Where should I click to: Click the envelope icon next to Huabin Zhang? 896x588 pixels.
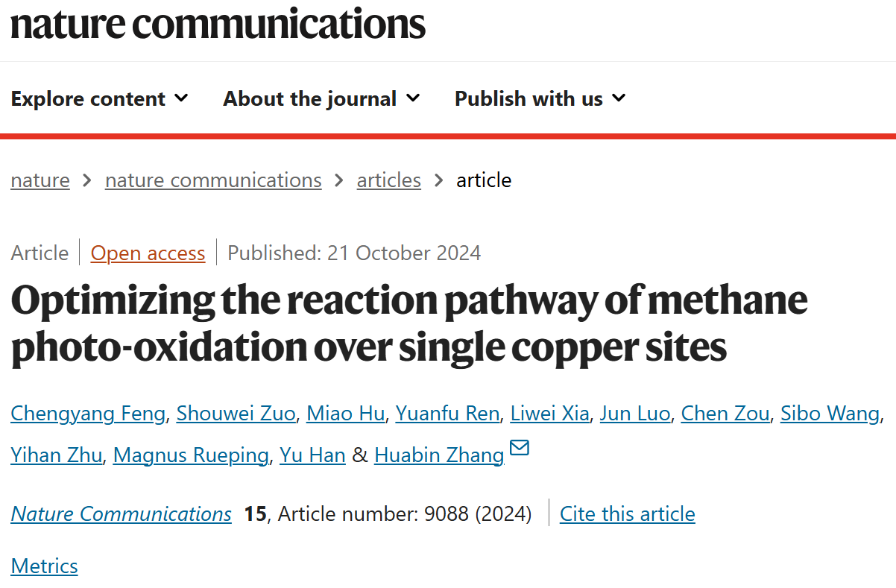point(520,448)
